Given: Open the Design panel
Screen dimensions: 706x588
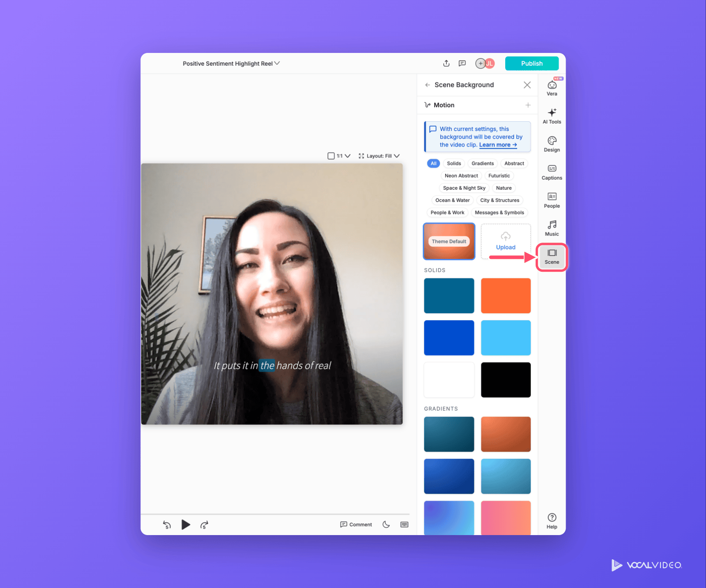Looking at the screenshot, I should coord(552,144).
